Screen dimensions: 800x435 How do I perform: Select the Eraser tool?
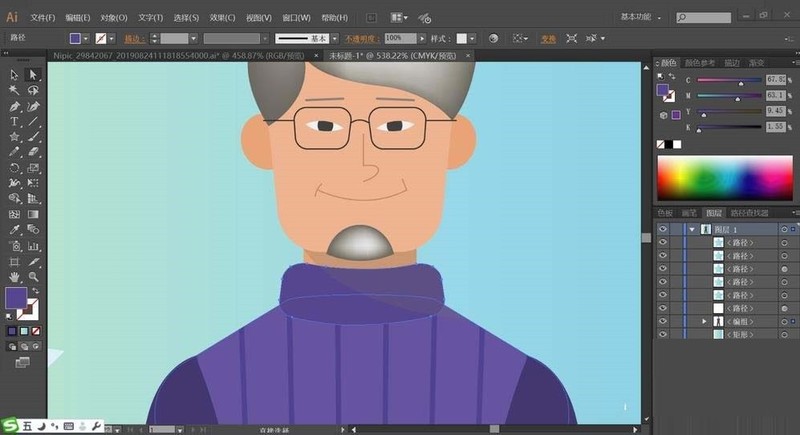(x=33, y=152)
